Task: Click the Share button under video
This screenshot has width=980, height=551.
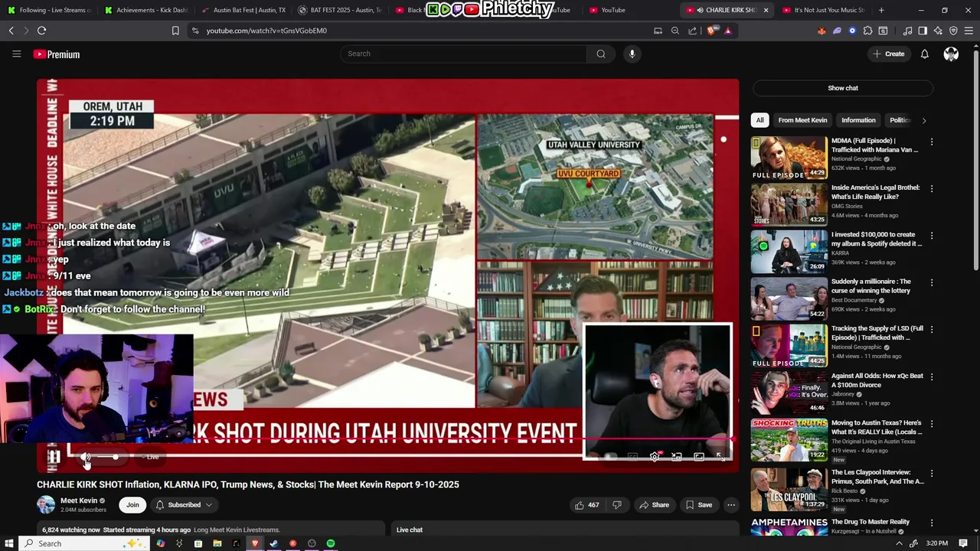Action: 655,505
